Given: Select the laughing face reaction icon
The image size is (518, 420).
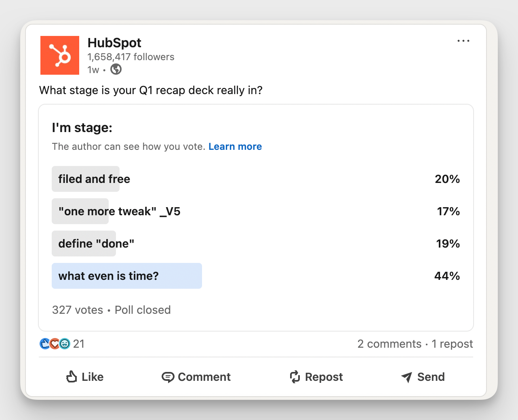Looking at the screenshot, I should pyautogui.click(x=64, y=344).
